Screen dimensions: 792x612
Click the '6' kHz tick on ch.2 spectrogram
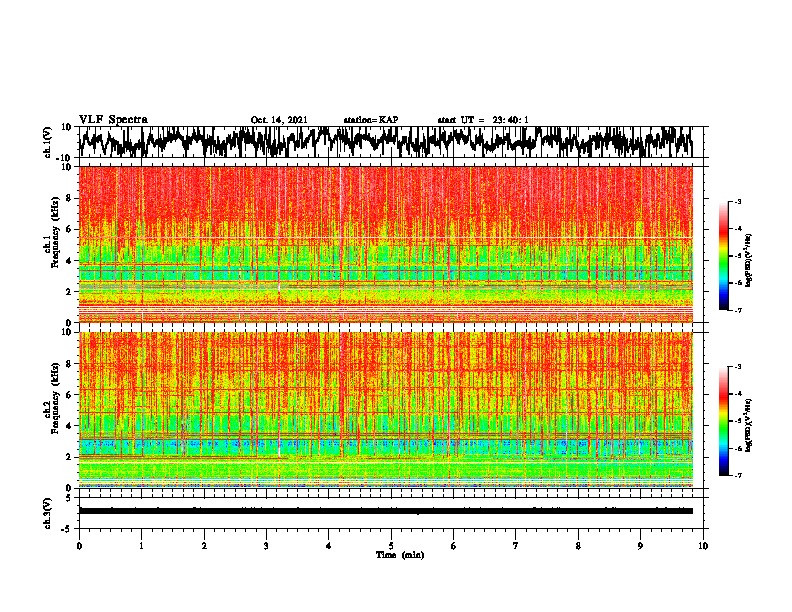69,395
